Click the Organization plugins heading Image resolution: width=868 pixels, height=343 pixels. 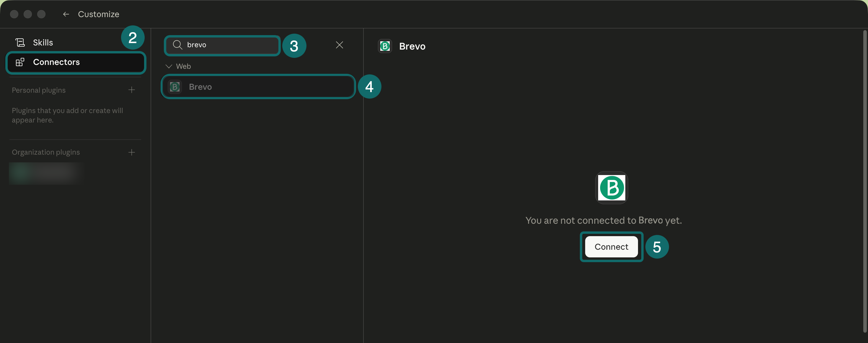point(46,152)
